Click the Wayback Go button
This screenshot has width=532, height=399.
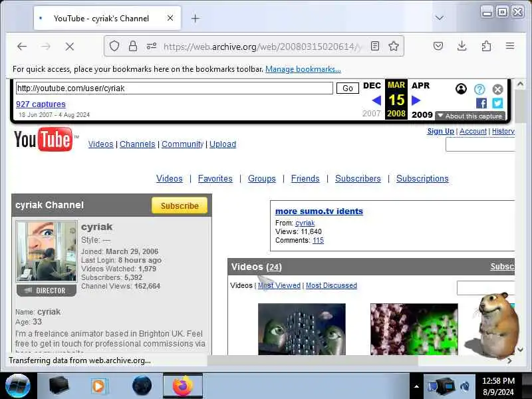347,88
